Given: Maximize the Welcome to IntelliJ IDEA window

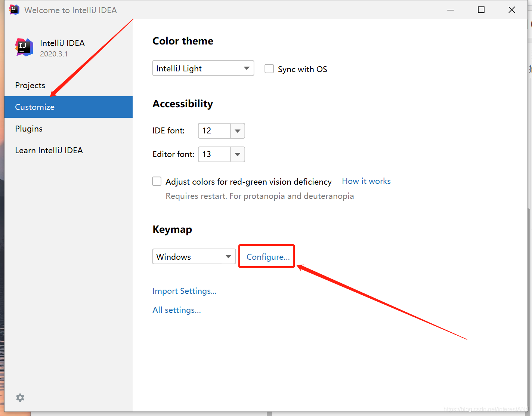Looking at the screenshot, I should pos(481,10).
